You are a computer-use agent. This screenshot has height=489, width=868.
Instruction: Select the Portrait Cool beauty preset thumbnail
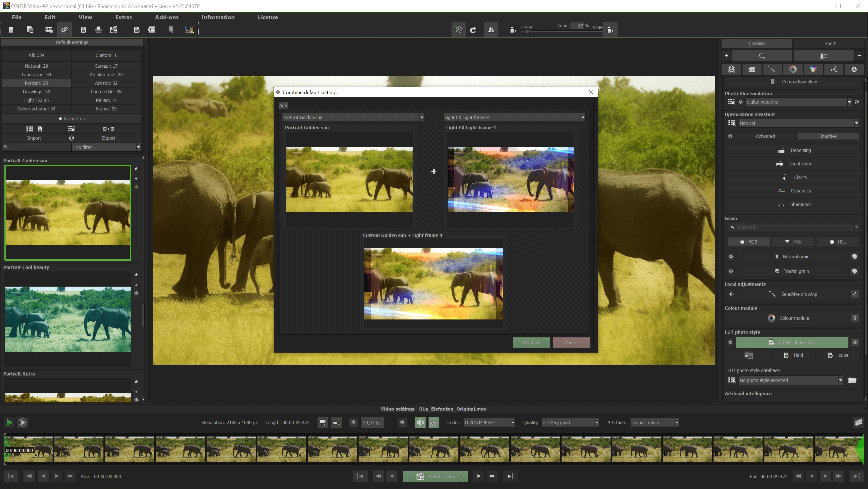click(67, 319)
